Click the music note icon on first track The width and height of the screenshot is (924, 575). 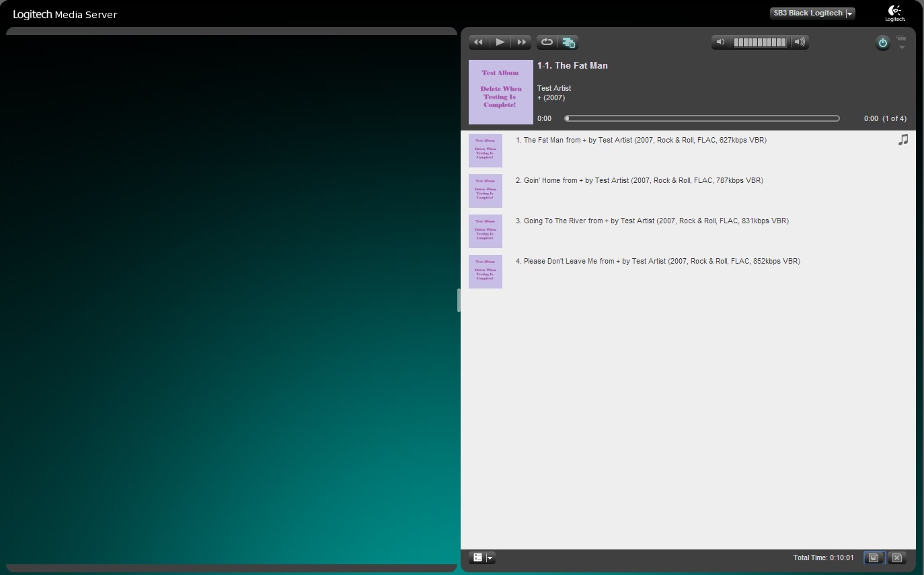(x=903, y=140)
